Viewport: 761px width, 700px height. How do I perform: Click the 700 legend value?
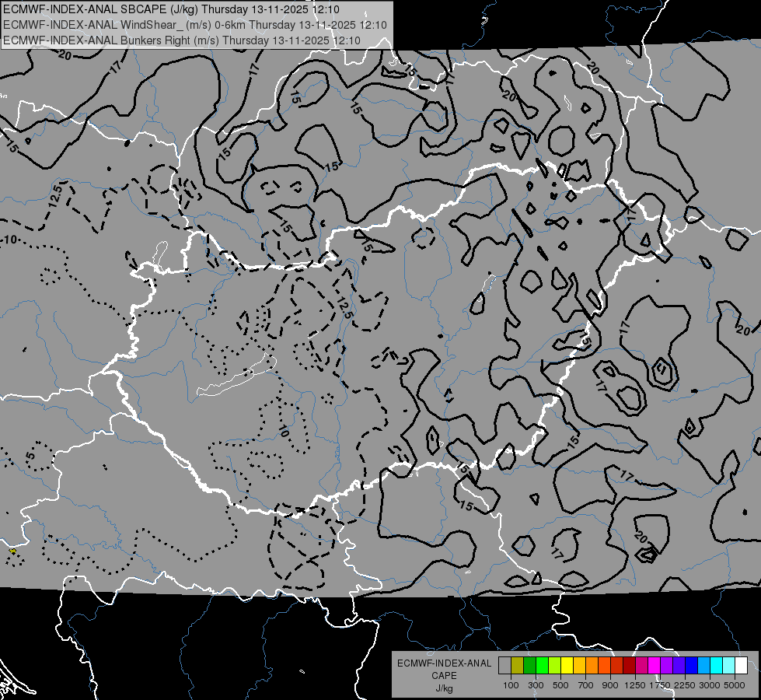[x=586, y=685]
